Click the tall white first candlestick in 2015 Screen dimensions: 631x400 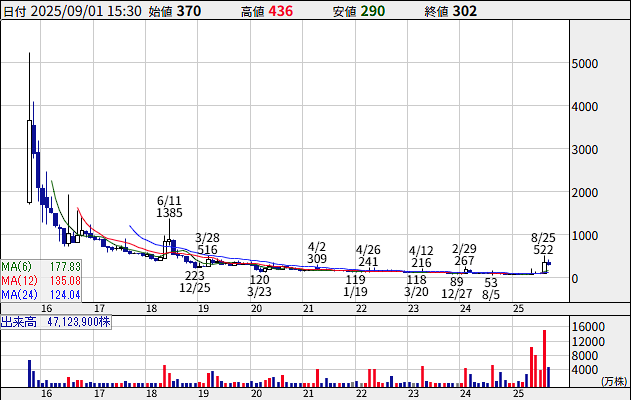[29, 161]
